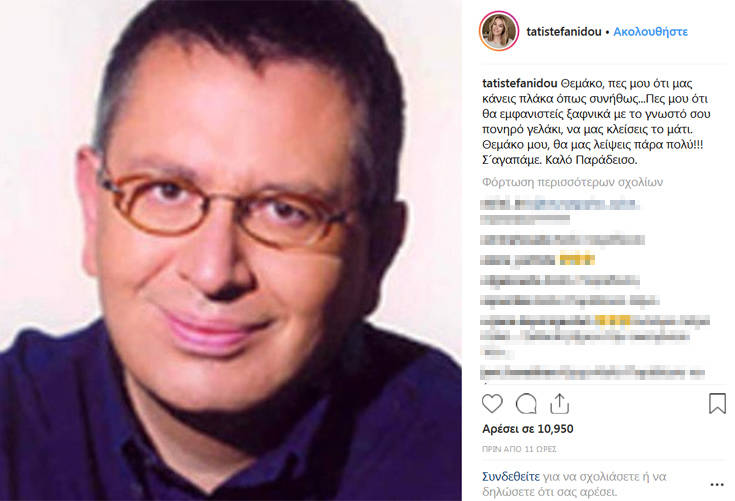View the likes list at Αρέσει σε 10,950

[528, 429]
